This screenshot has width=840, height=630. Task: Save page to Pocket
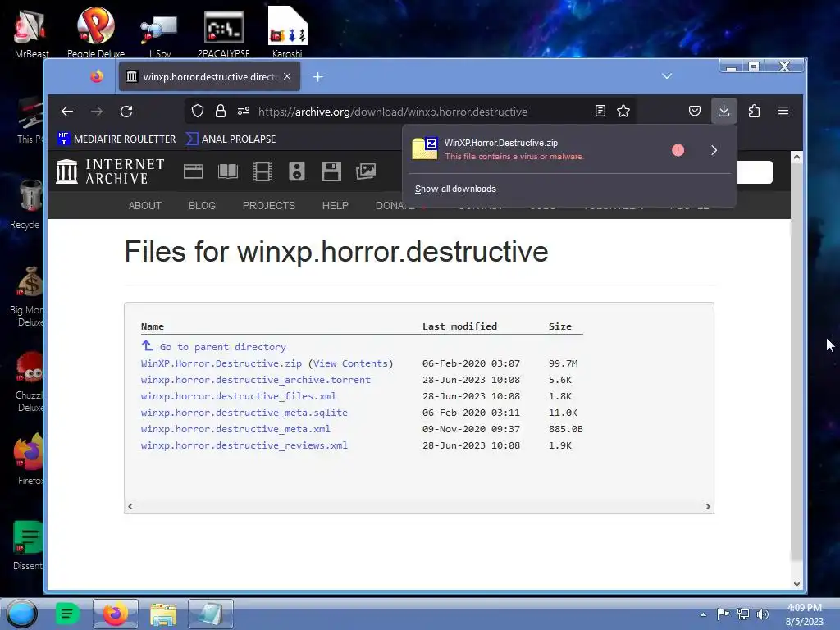(694, 111)
